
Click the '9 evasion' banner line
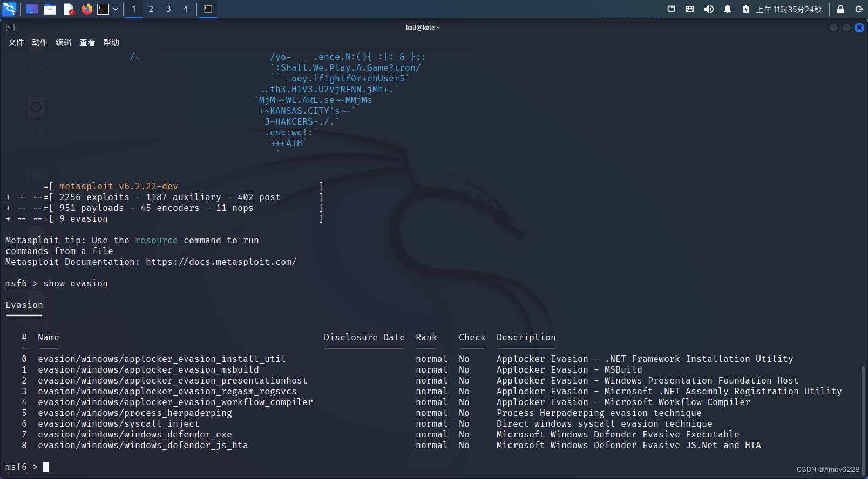tap(84, 219)
